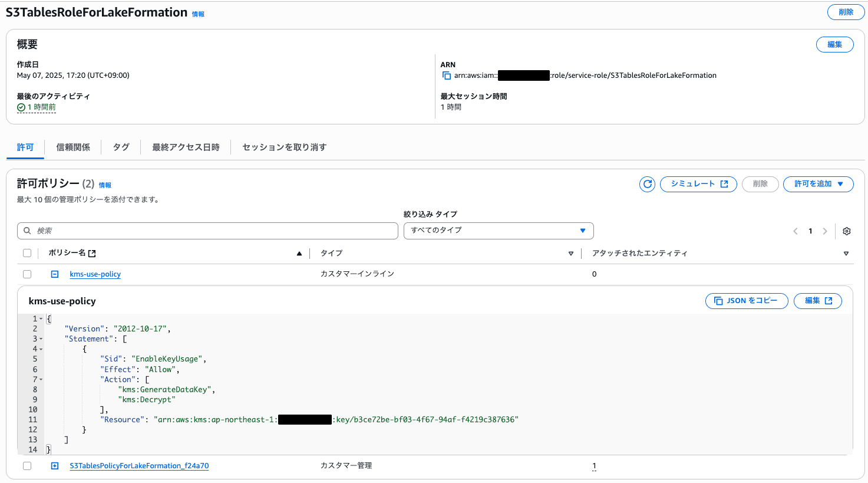This screenshot has height=483, width=868.
Task: Go to the next page of policies
Action: coord(825,231)
